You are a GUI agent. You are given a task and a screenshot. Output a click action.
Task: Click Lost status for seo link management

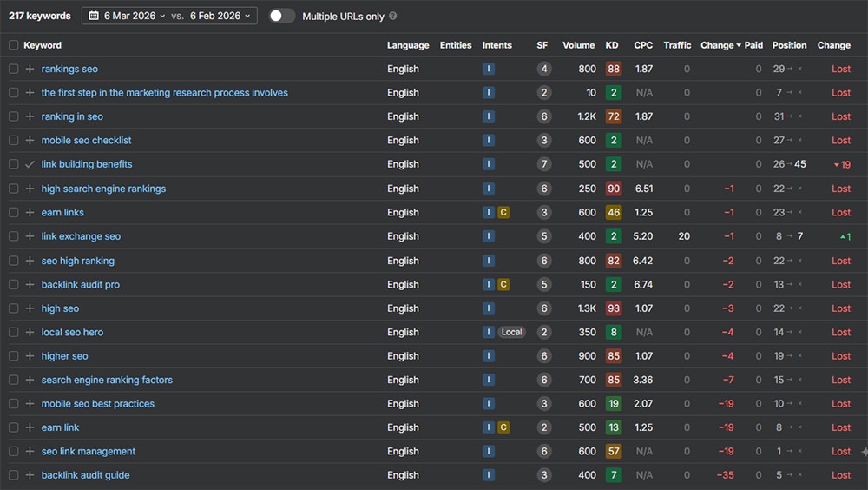point(841,451)
